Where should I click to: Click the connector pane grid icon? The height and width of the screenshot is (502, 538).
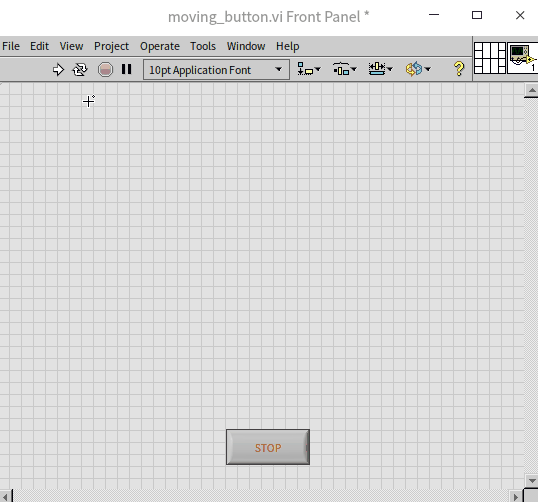pos(490,58)
